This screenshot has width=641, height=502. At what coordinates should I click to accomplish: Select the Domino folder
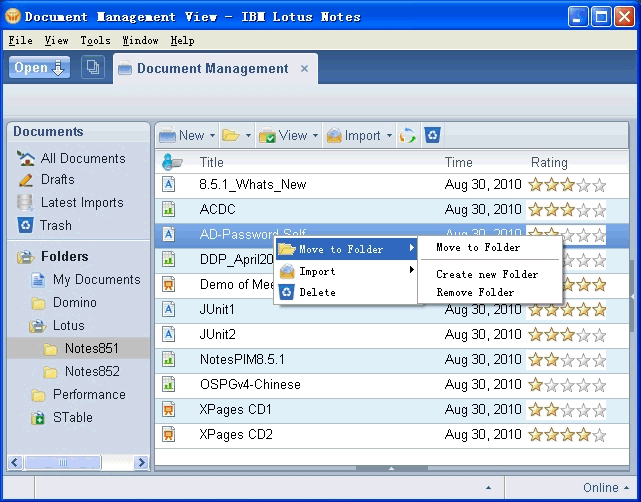[x=75, y=303]
